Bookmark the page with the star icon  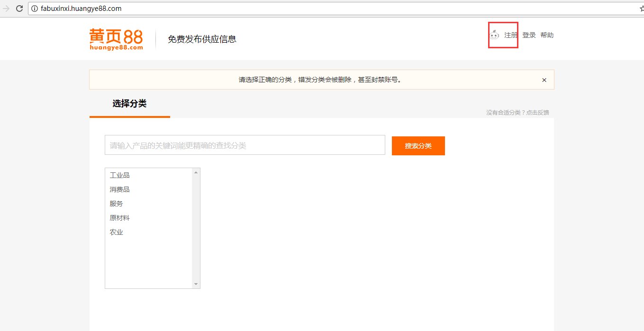click(x=641, y=9)
